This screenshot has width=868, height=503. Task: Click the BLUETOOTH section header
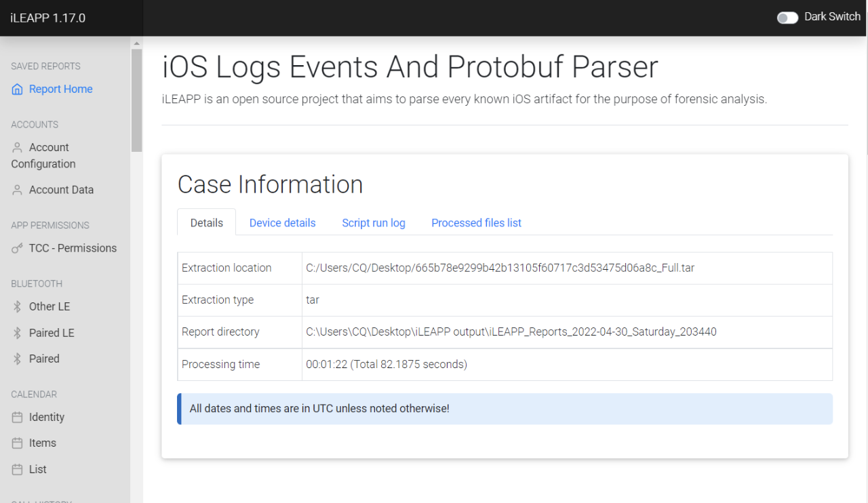pyautogui.click(x=37, y=283)
